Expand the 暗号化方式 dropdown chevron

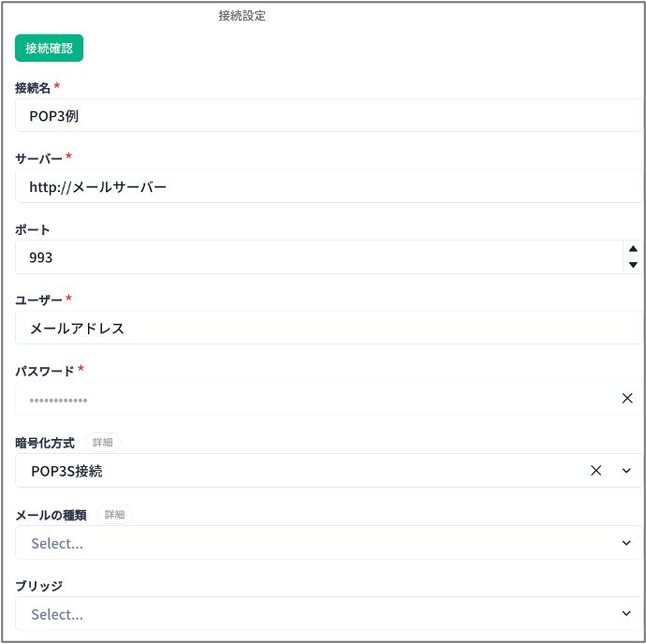click(626, 471)
